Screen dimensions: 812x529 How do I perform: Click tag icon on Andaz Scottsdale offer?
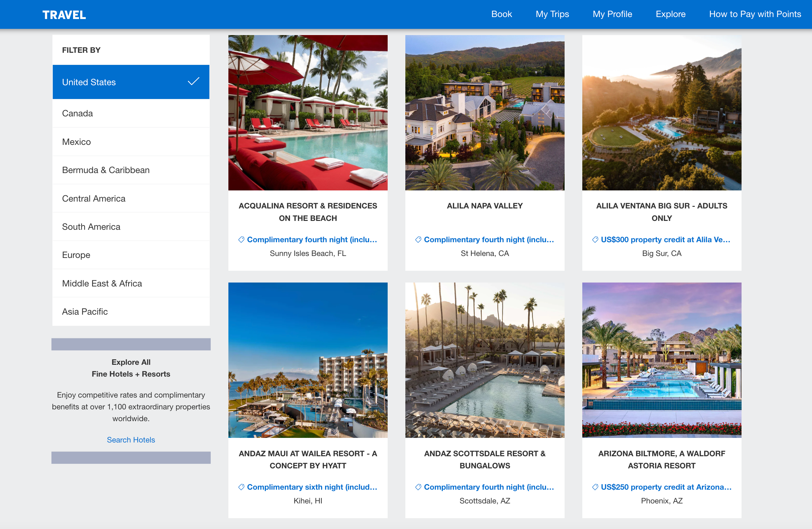pos(418,487)
